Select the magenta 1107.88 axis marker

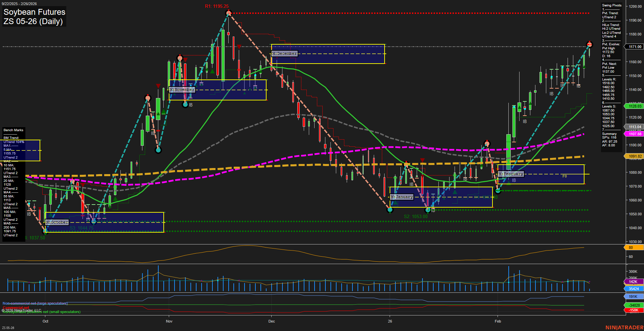click(635, 134)
